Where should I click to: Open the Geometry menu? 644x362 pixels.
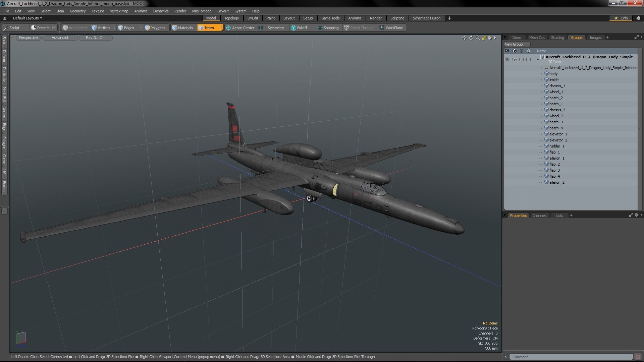point(77,11)
